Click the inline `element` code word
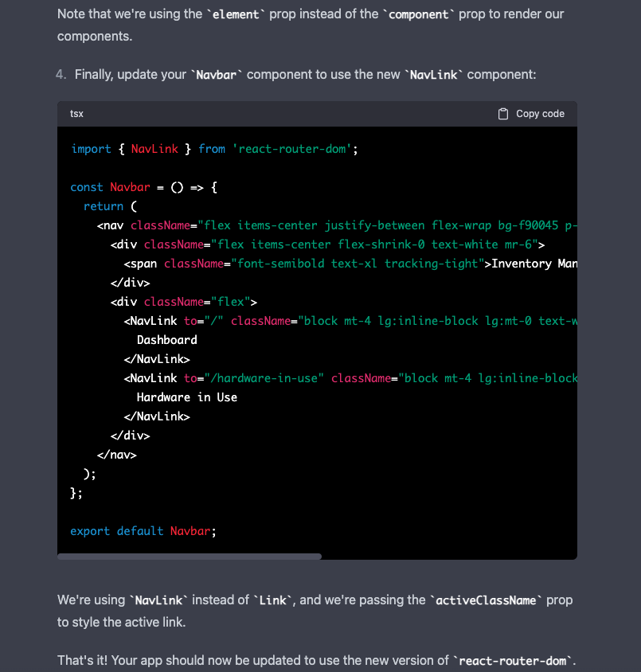This screenshot has height=672, width=641. 236,14
